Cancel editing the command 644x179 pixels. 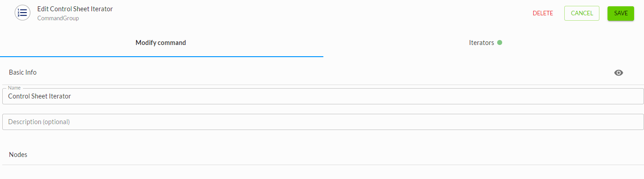pos(582,13)
